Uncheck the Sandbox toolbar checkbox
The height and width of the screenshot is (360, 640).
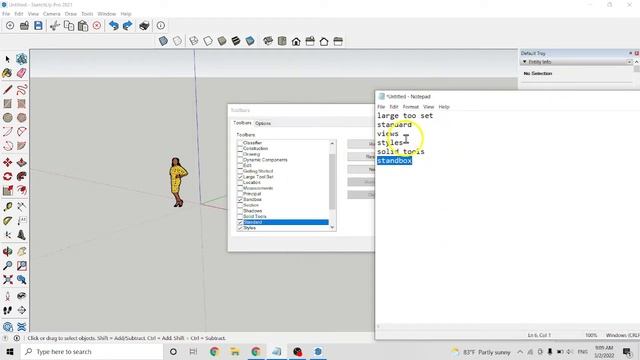240,200
